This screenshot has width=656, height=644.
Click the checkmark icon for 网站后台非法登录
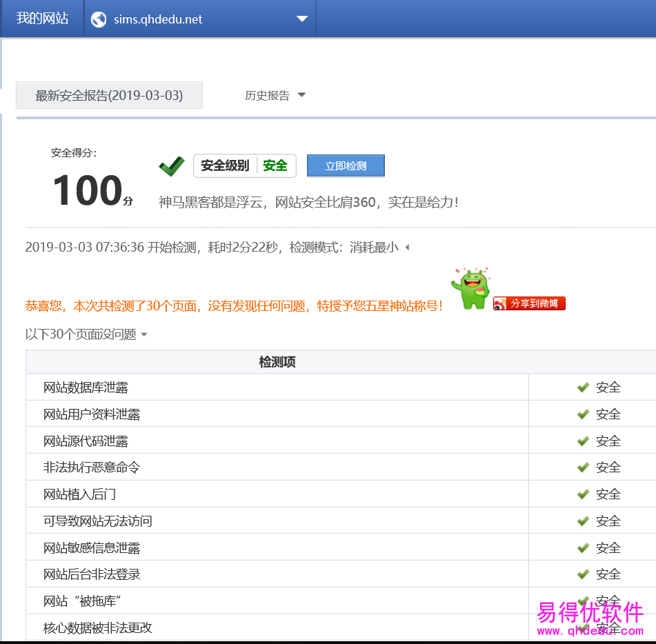pos(583,574)
